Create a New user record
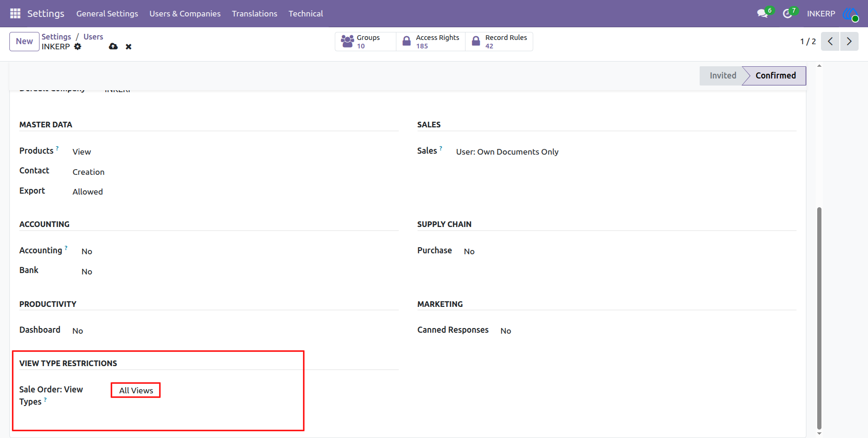The width and height of the screenshot is (868, 438). 24,41
